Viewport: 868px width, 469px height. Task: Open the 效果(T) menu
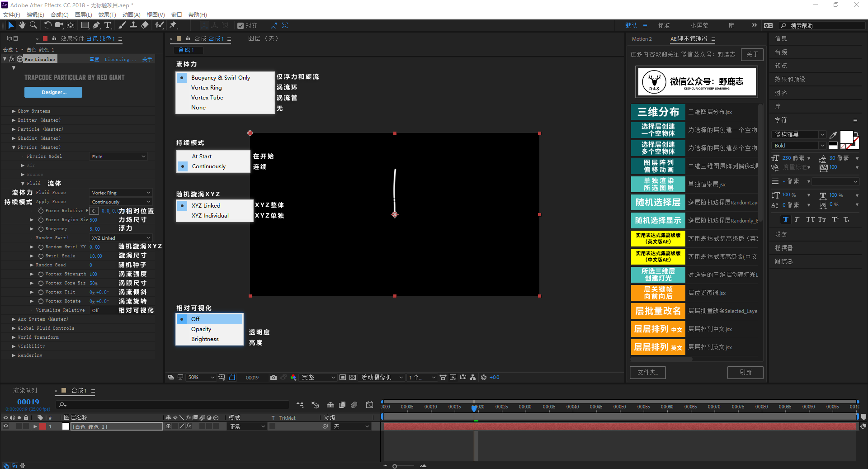coord(107,14)
